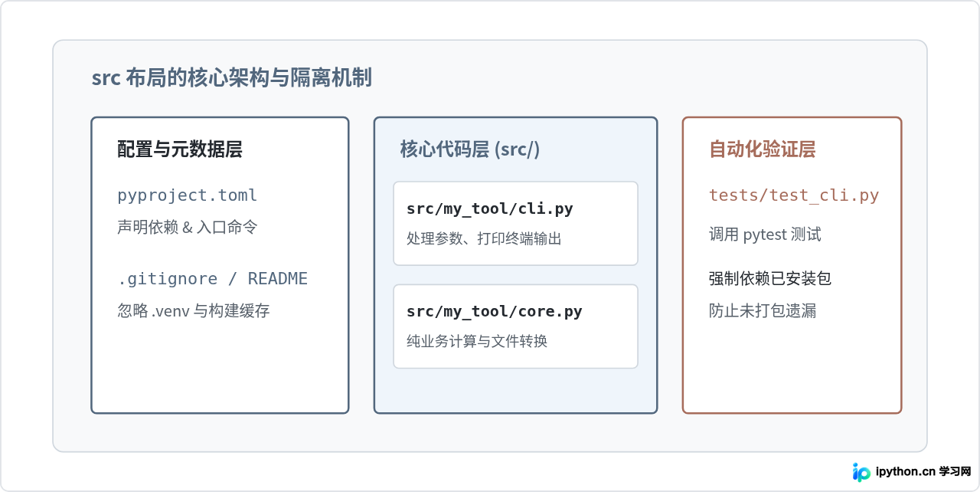Select the heading '配置与元数据层'

tap(180, 149)
